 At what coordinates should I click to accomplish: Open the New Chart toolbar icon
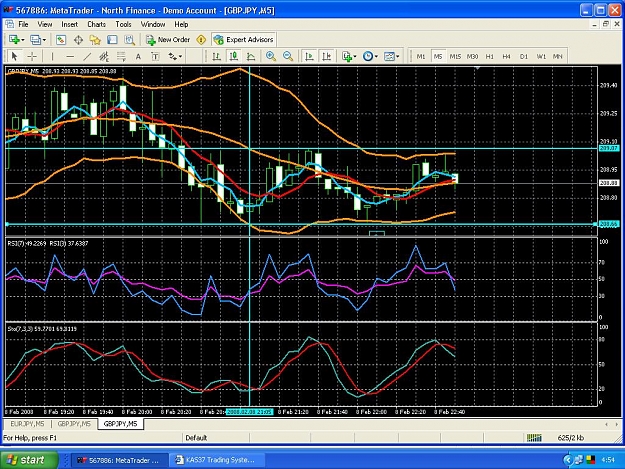(14, 39)
